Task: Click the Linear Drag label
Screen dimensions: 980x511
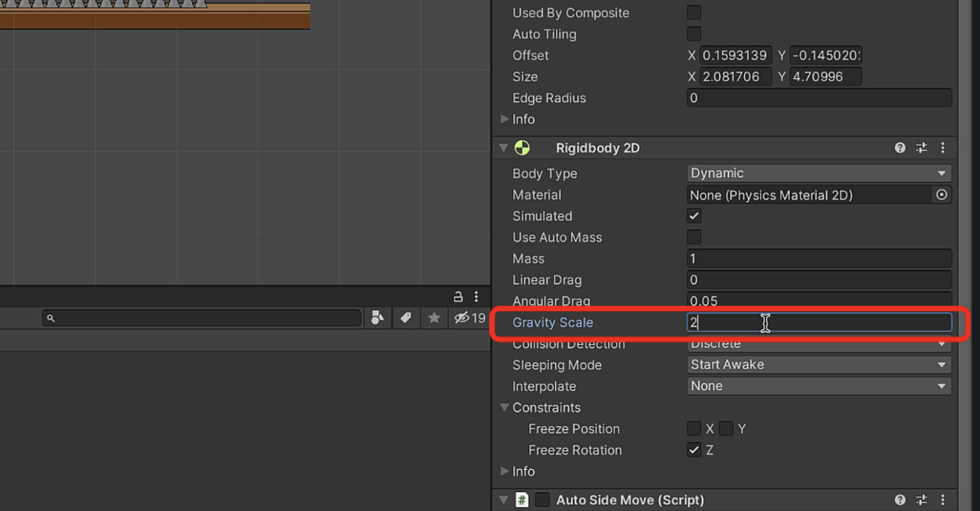Action: [547, 280]
